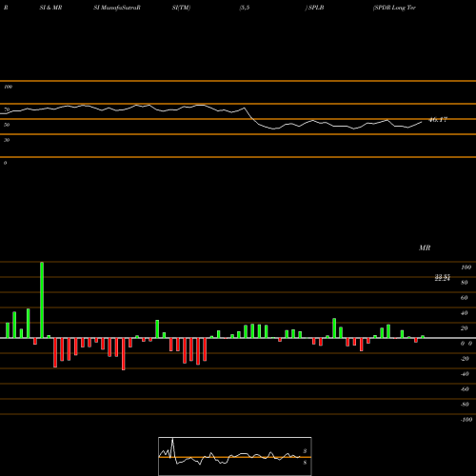Click the '(SPDR Long Ter' title text
The image size is (476, 476).
394,8
